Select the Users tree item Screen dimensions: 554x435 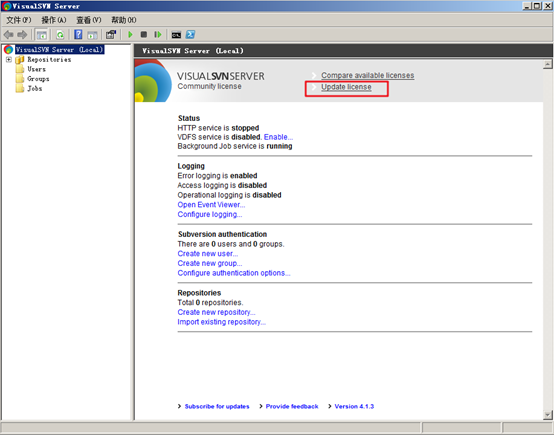coord(36,69)
